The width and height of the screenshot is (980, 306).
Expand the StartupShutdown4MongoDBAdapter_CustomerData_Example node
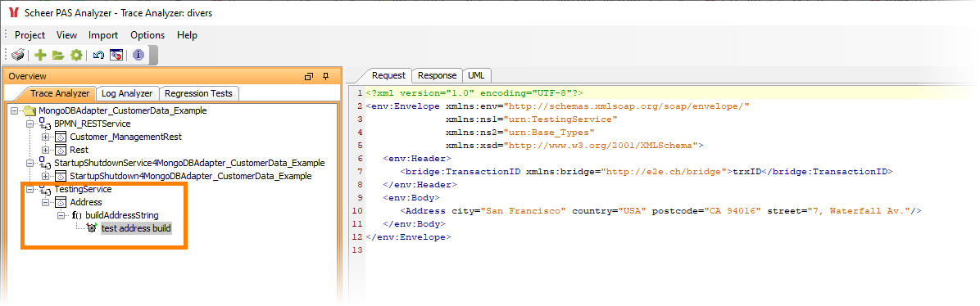[46, 176]
